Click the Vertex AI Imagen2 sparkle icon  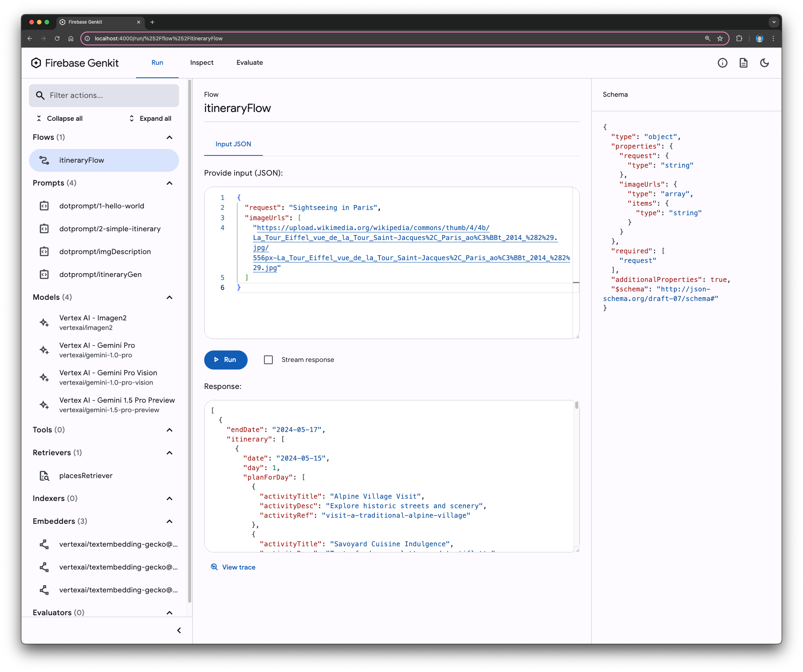44,323
